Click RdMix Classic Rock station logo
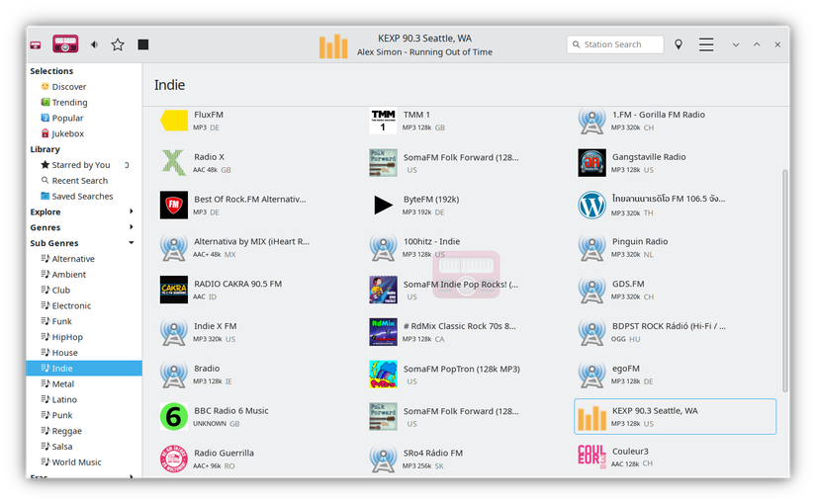The image size is (816, 504). pyautogui.click(x=383, y=331)
